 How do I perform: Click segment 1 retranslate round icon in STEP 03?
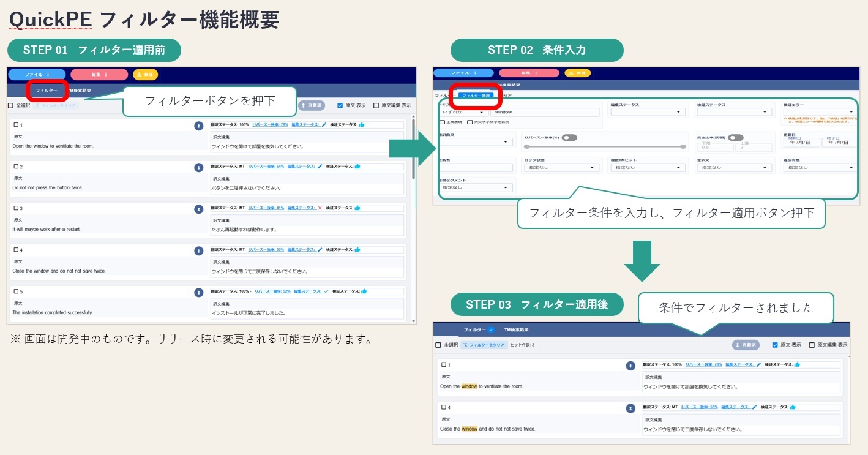(630, 366)
